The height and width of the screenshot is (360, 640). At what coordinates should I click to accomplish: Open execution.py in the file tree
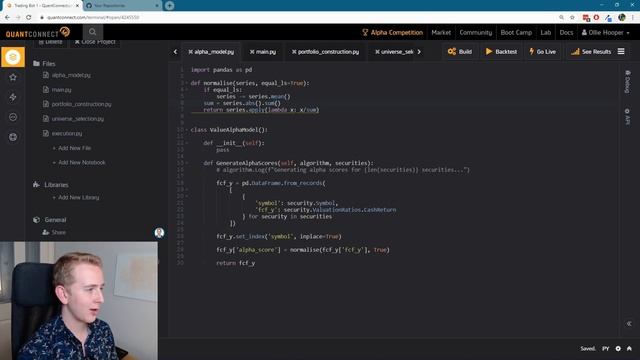(67, 133)
